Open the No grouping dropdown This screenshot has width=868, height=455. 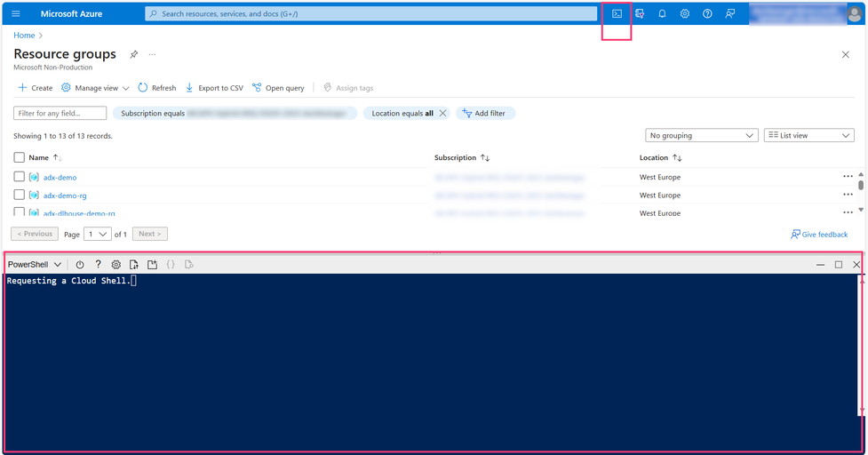pyautogui.click(x=701, y=135)
